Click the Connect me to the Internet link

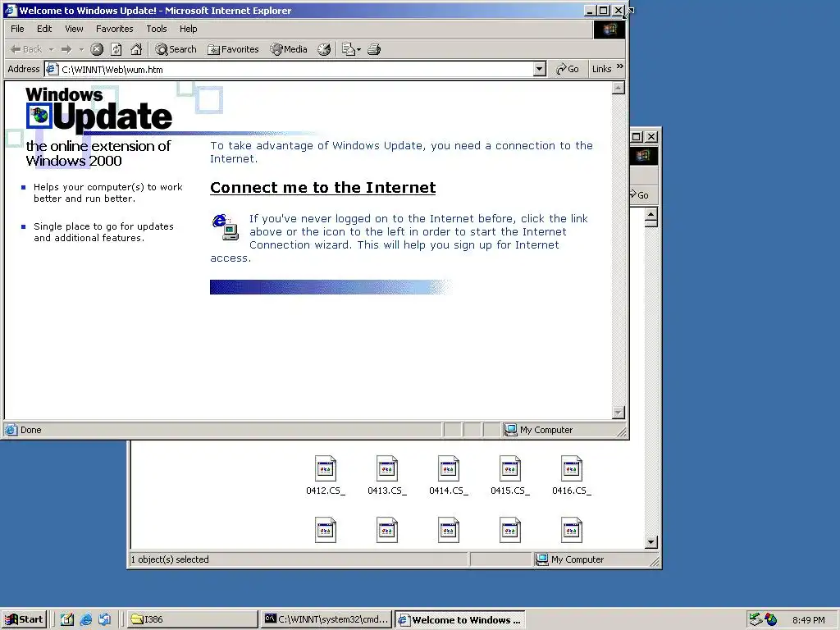tap(322, 188)
